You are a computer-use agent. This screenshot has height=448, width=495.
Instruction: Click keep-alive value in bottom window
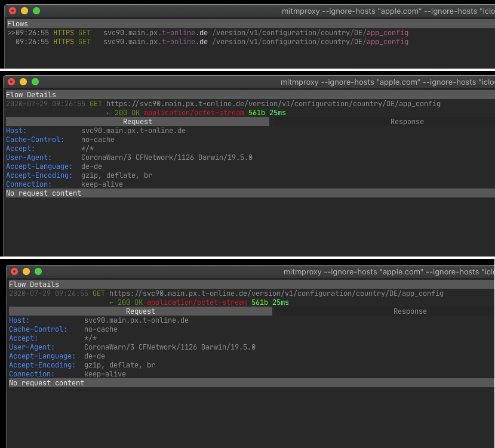tap(105, 374)
